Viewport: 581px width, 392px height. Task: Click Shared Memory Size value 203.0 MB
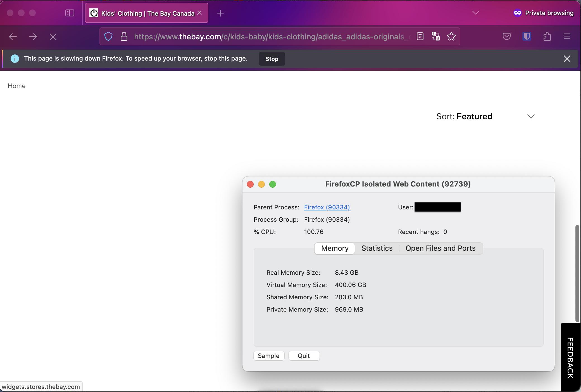(x=349, y=297)
